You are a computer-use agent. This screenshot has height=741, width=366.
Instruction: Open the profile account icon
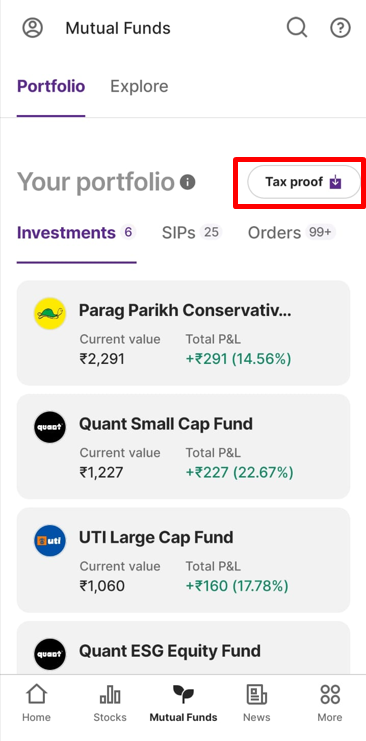pos(33,28)
